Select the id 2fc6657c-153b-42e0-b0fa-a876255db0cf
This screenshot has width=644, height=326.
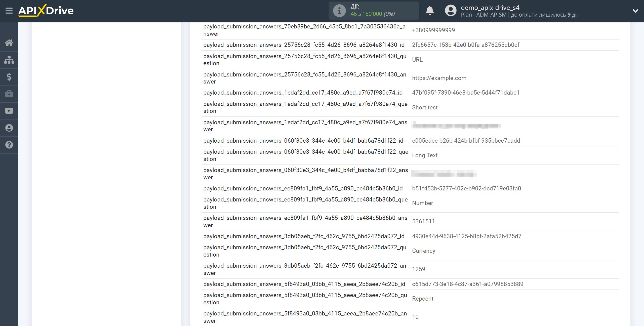465,45
